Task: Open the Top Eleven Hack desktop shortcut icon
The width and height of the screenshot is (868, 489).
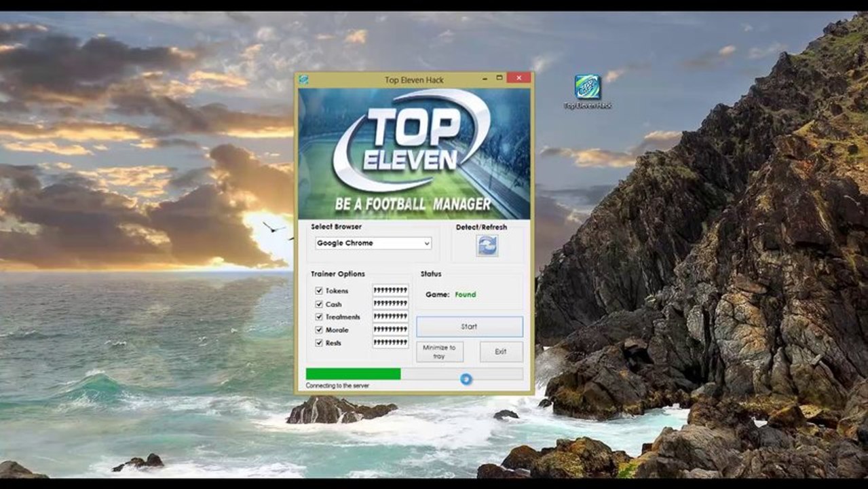Action: (588, 91)
